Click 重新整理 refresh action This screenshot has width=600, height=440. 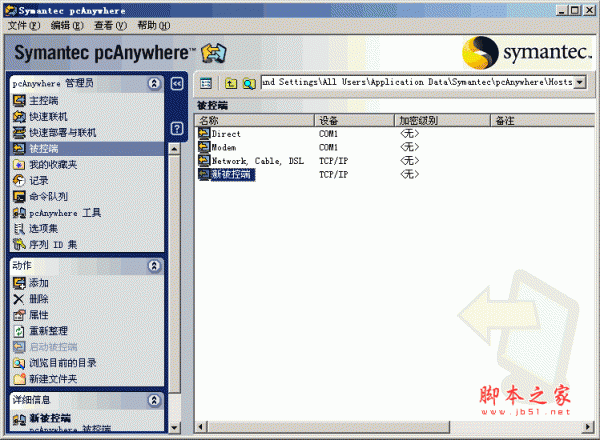click(40, 331)
